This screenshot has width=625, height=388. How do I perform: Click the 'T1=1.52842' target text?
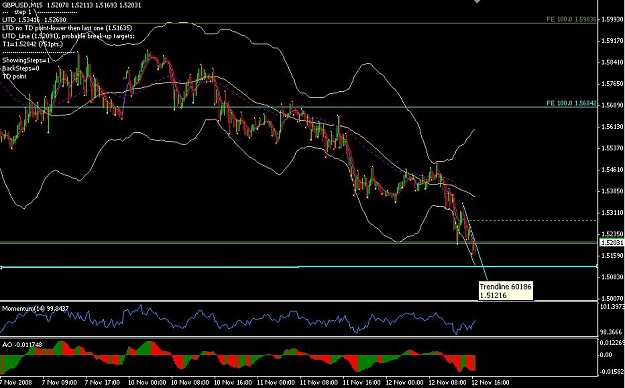pyautogui.click(x=33, y=44)
